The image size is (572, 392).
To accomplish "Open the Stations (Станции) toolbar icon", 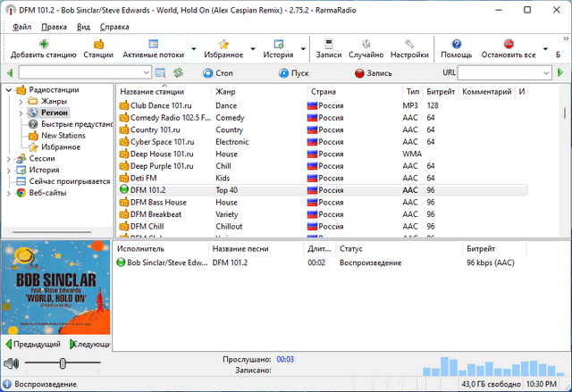I will pyautogui.click(x=98, y=44).
